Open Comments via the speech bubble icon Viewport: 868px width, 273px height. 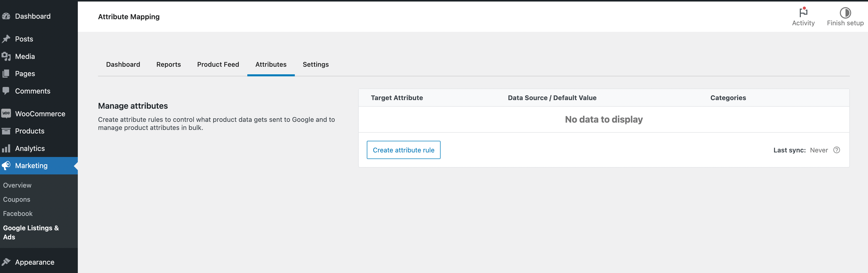click(6, 91)
